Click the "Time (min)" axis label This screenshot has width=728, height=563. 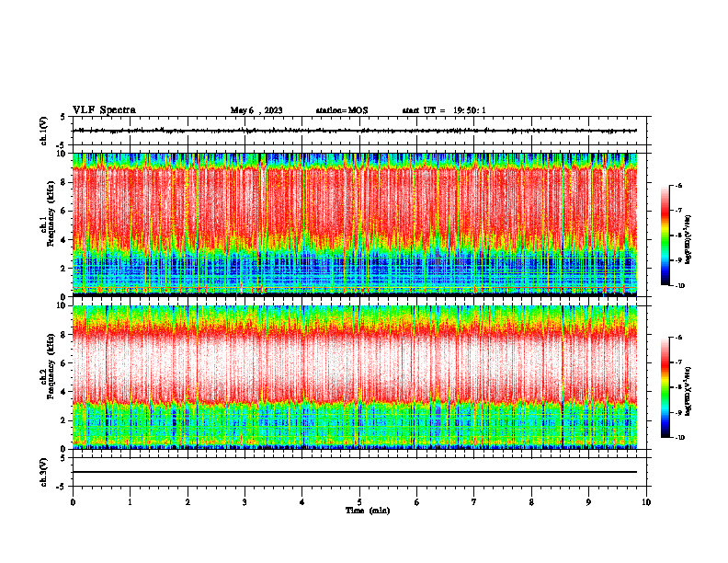pyautogui.click(x=368, y=511)
